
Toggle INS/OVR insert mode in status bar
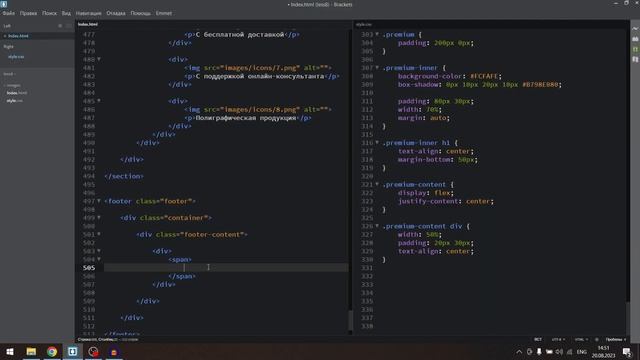[x=538, y=339]
